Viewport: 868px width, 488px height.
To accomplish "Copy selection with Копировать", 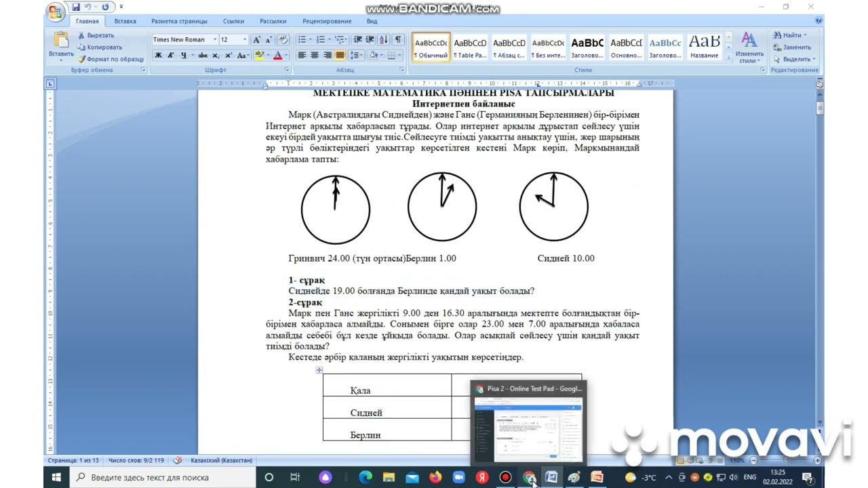I will 100,47.
